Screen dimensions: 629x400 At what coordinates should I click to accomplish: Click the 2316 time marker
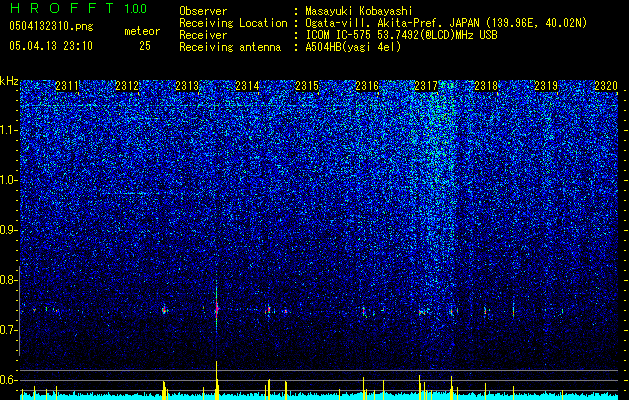(367, 86)
